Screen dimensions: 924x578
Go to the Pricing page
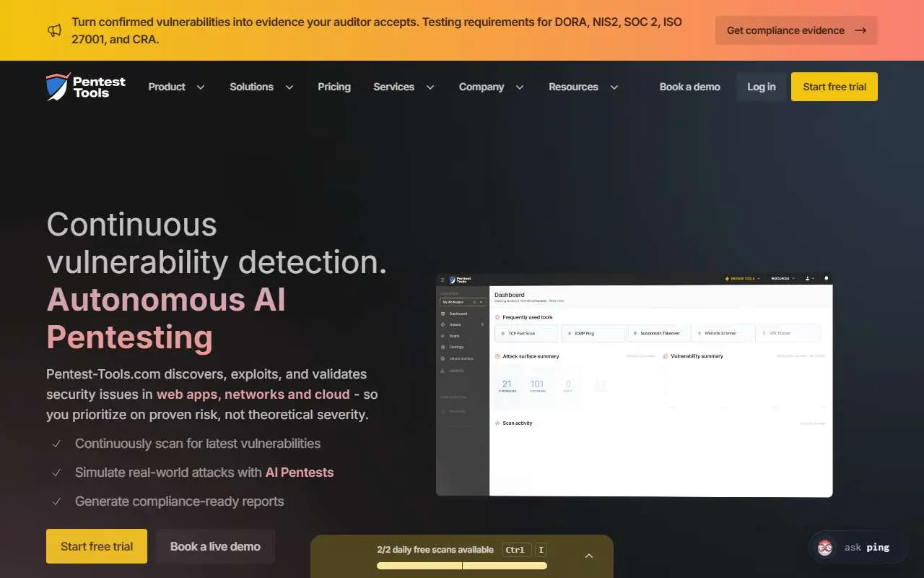click(x=334, y=87)
